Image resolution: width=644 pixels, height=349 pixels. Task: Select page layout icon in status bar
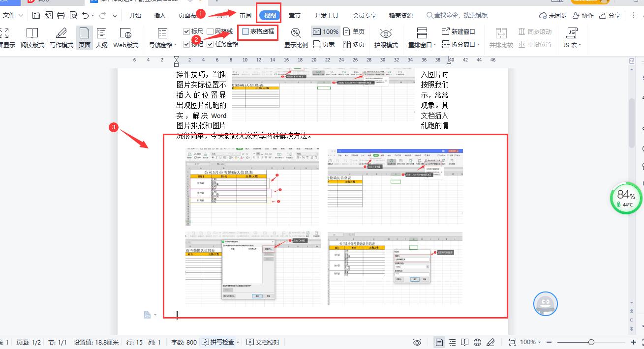pos(439,342)
